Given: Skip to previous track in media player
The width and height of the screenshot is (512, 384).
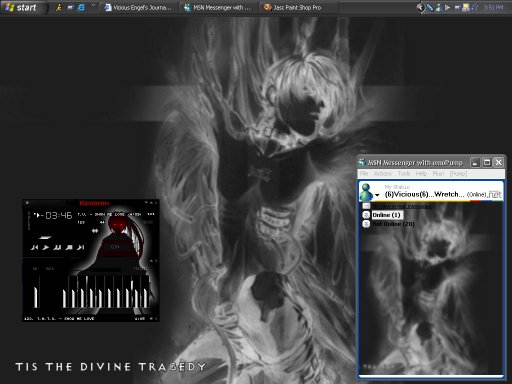Looking at the screenshot, I should (34, 247).
